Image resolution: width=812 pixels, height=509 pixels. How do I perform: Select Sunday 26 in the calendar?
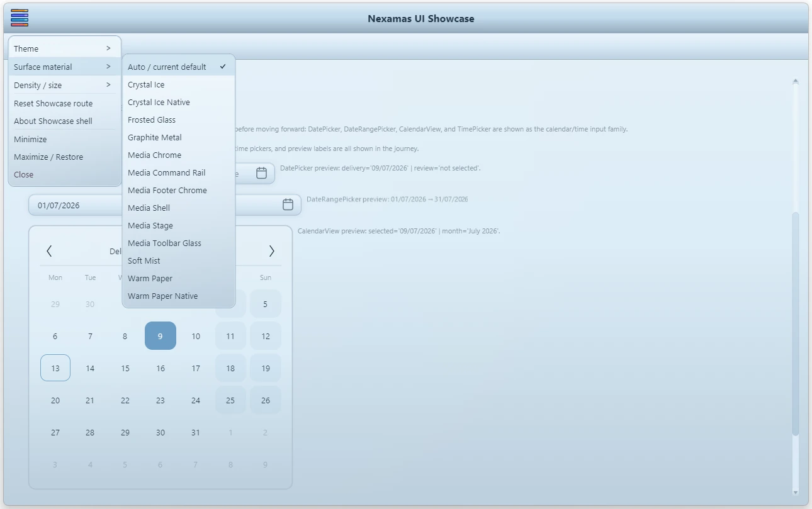point(266,400)
